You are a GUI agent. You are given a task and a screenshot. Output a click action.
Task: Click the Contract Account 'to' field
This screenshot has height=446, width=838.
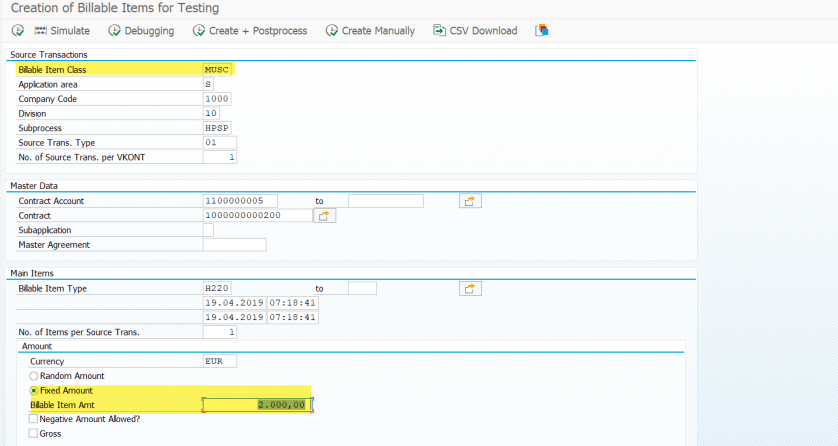point(386,201)
